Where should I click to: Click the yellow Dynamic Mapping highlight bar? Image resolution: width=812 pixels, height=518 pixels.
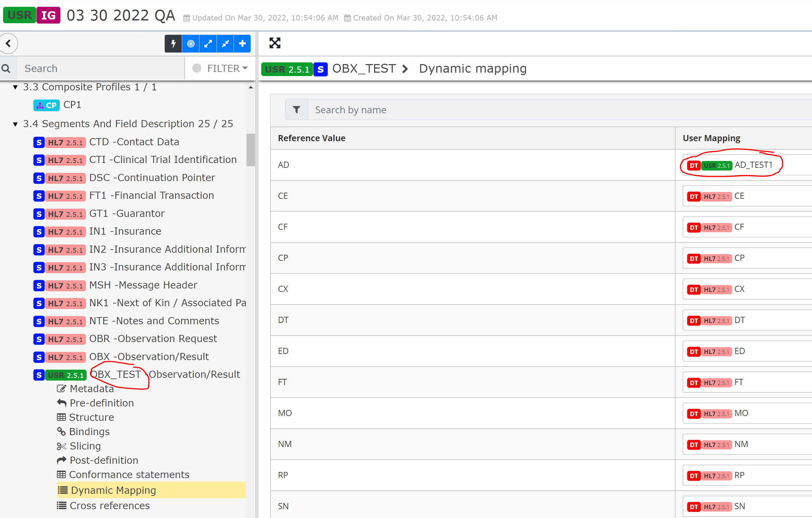[x=150, y=490]
